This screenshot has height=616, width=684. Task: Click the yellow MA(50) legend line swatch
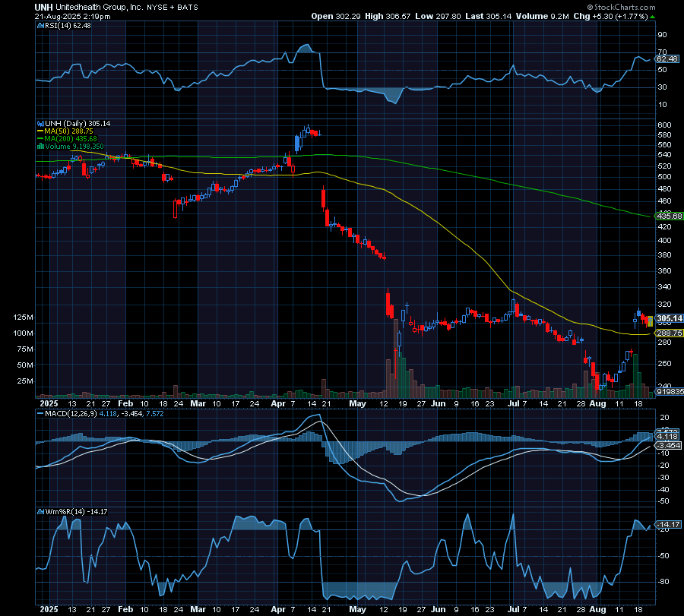(40, 131)
